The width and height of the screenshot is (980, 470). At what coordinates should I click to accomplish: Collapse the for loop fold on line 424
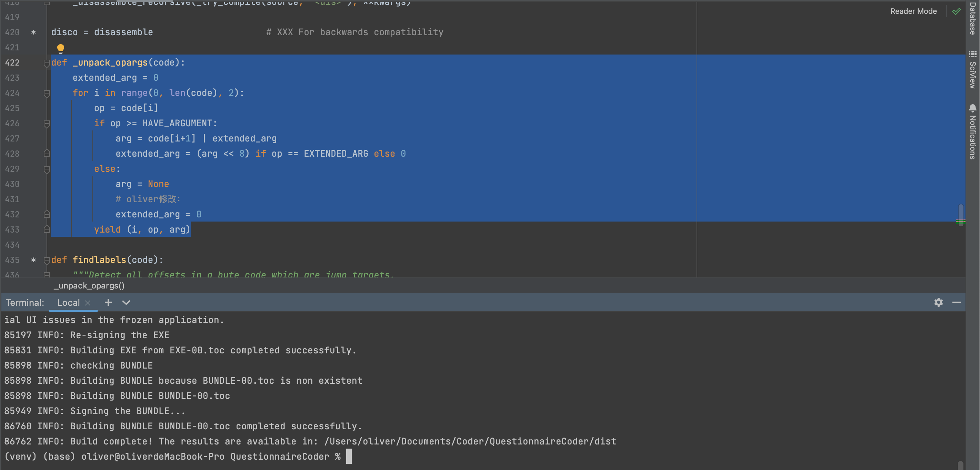tap(47, 93)
